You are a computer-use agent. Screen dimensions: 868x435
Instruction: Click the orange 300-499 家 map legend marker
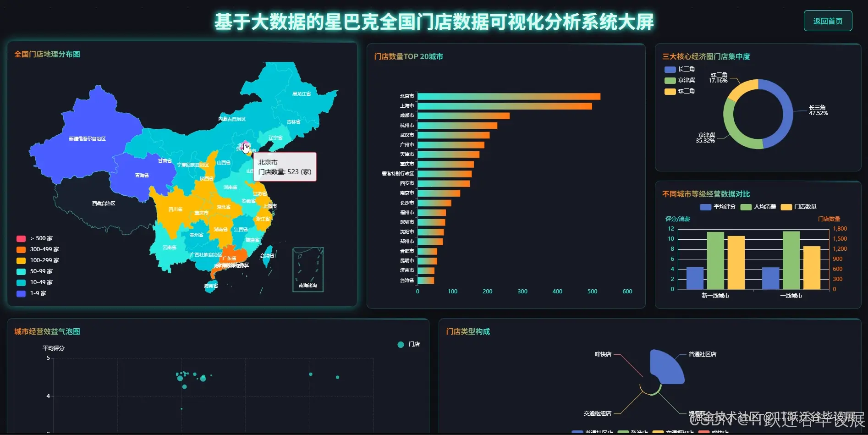[21, 249]
